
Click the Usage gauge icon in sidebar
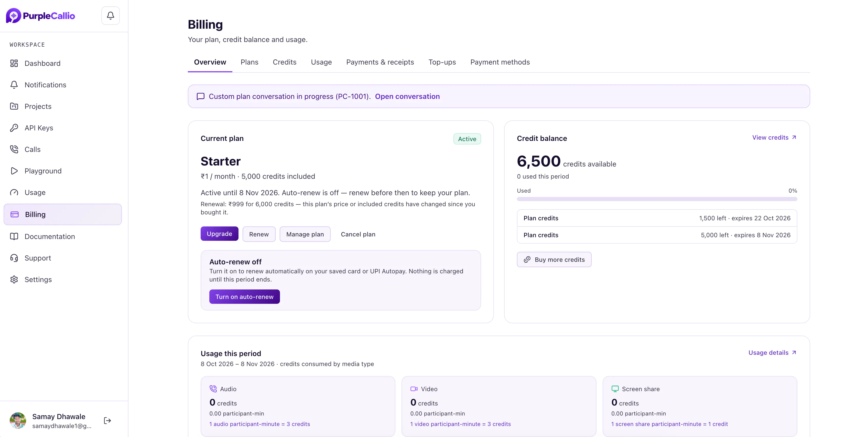(14, 193)
